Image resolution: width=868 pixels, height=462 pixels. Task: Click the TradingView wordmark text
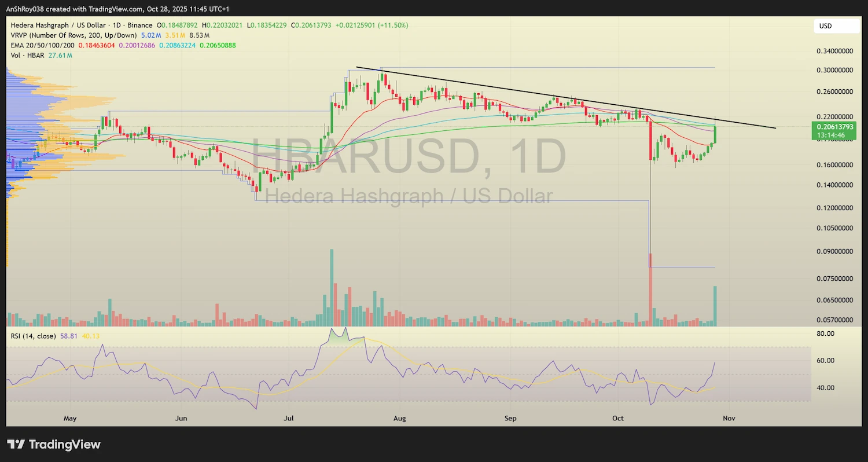[x=64, y=445]
